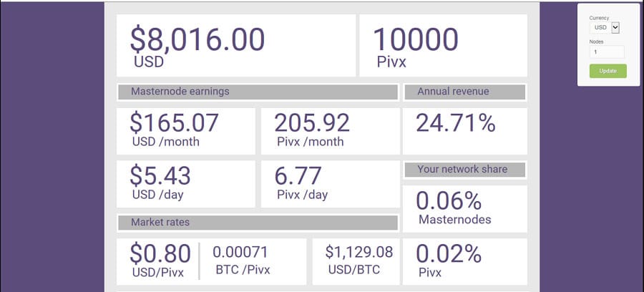Click the $165.07 USD per month figure
The width and height of the screenshot is (644, 292).
pyautogui.click(x=174, y=123)
